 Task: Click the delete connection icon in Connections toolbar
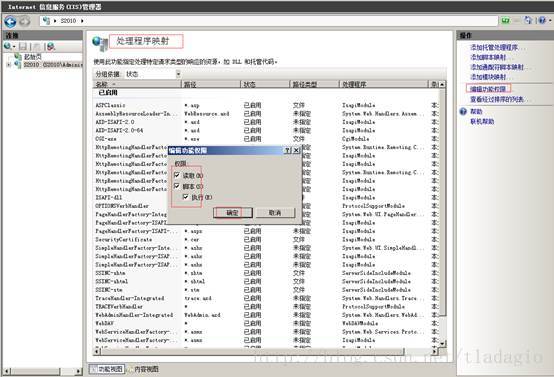(x=51, y=46)
